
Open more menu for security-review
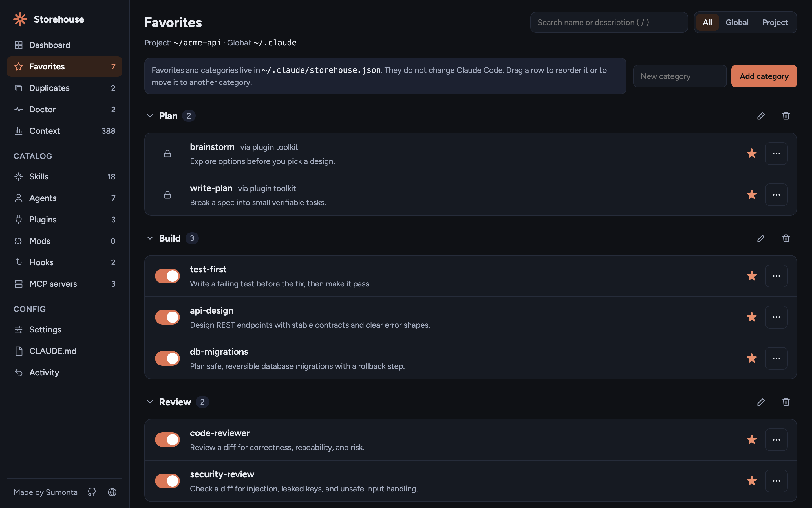point(776,481)
